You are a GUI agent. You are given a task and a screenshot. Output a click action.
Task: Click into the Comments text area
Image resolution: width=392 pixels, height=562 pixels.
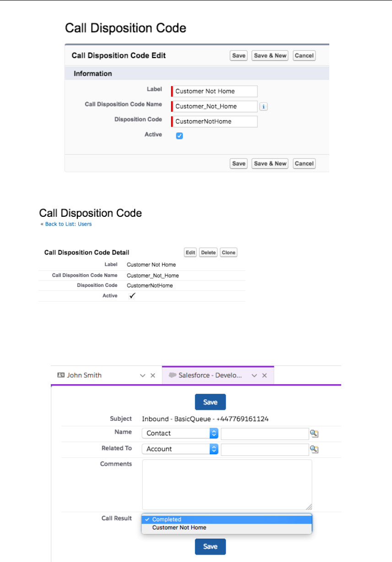pos(227,485)
